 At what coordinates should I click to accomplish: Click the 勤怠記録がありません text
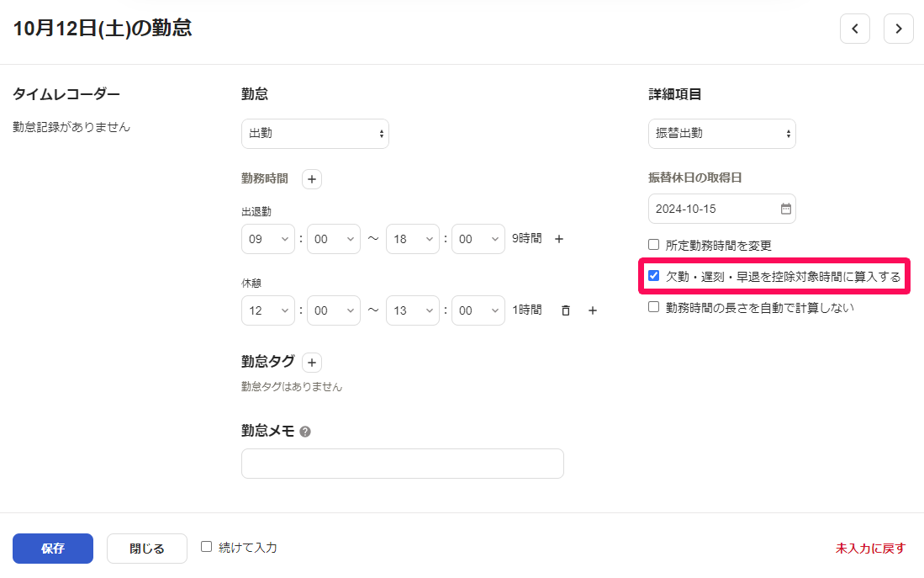pyautogui.click(x=71, y=127)
